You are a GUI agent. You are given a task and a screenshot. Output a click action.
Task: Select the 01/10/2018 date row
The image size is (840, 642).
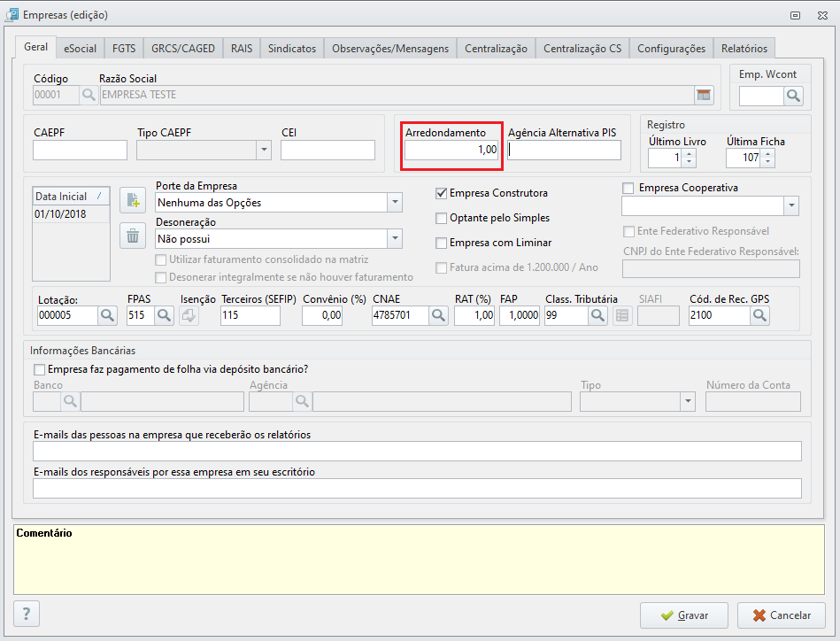pos(71,214)
